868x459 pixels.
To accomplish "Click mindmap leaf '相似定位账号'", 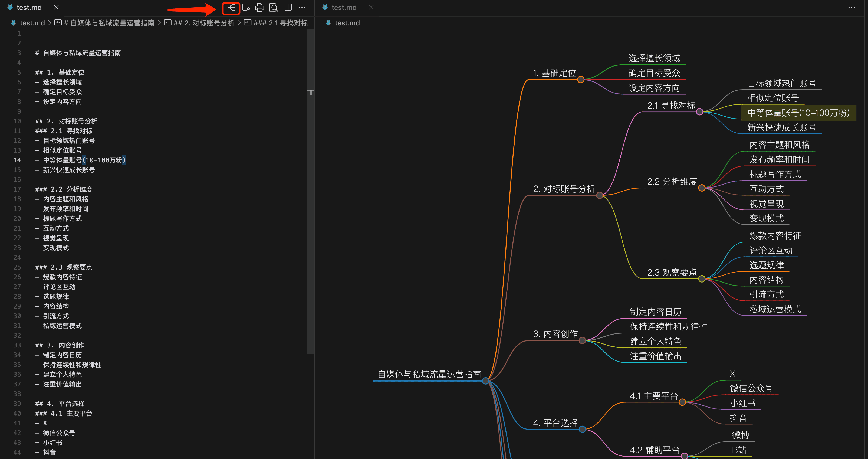I will [x=773, y=98].
